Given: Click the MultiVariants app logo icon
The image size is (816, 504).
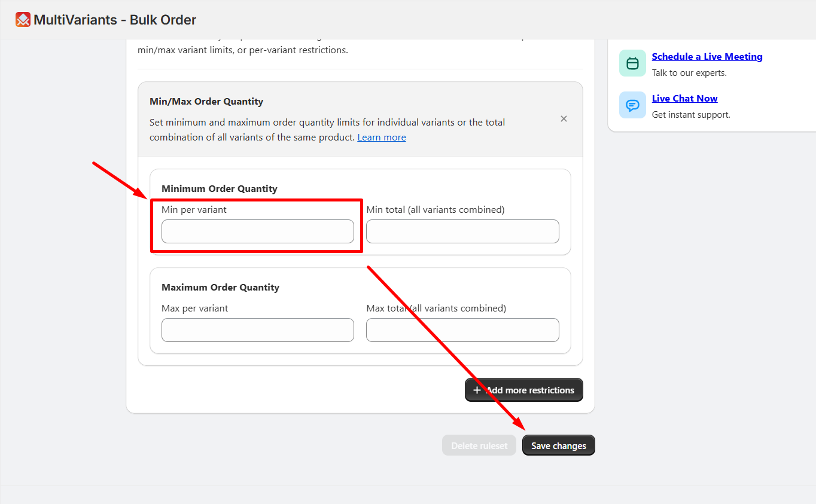Looking at the screenshot, I should (x=23, y=20).
